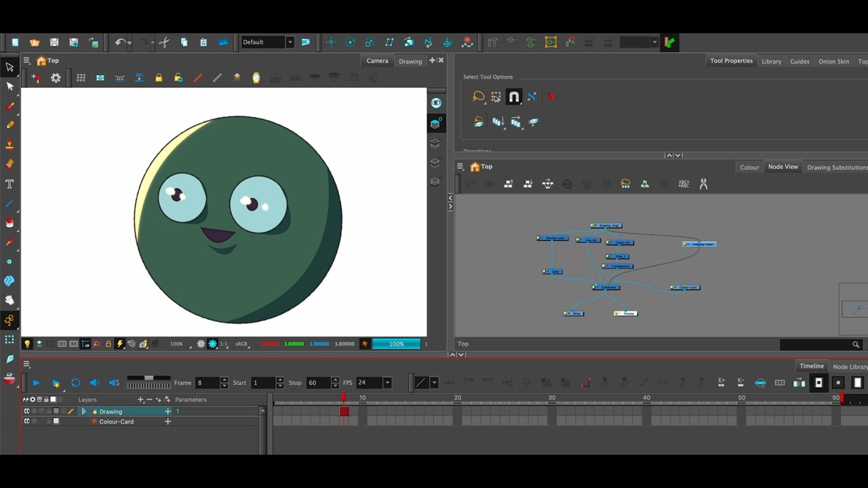Open the Undo history dropdown arrow

point(130,43)
